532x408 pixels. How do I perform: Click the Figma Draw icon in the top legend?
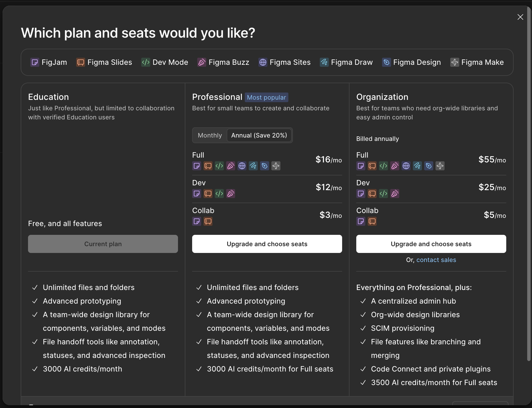click(x=324, y=62)
